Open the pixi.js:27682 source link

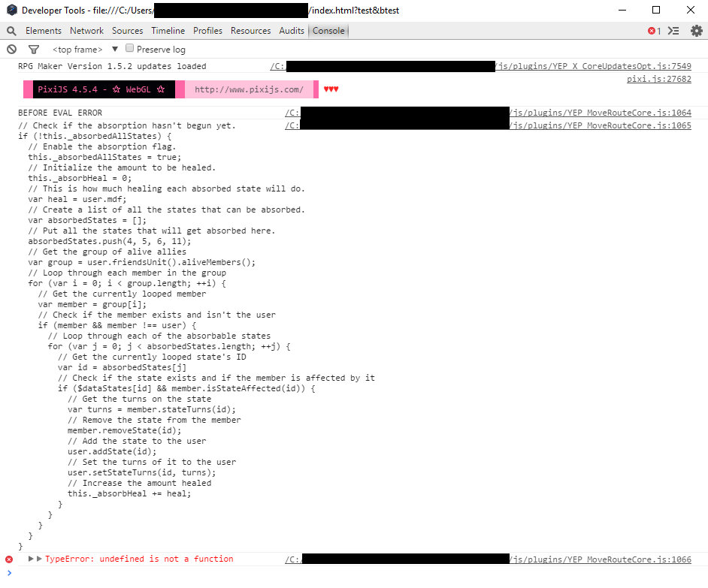(659, 79)
